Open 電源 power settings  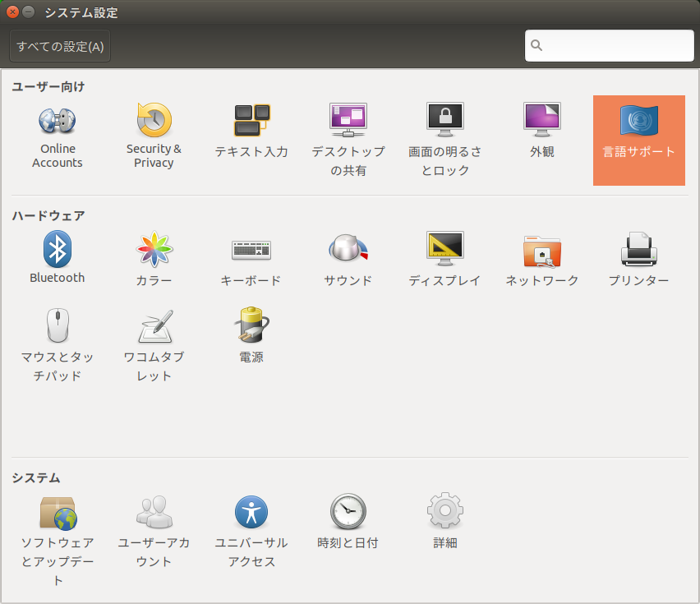coord(251,326)
